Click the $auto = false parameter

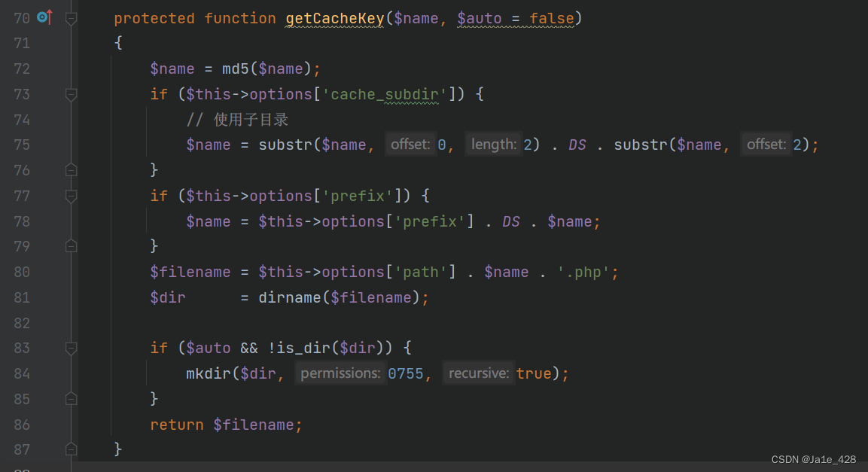coord(516,18)
